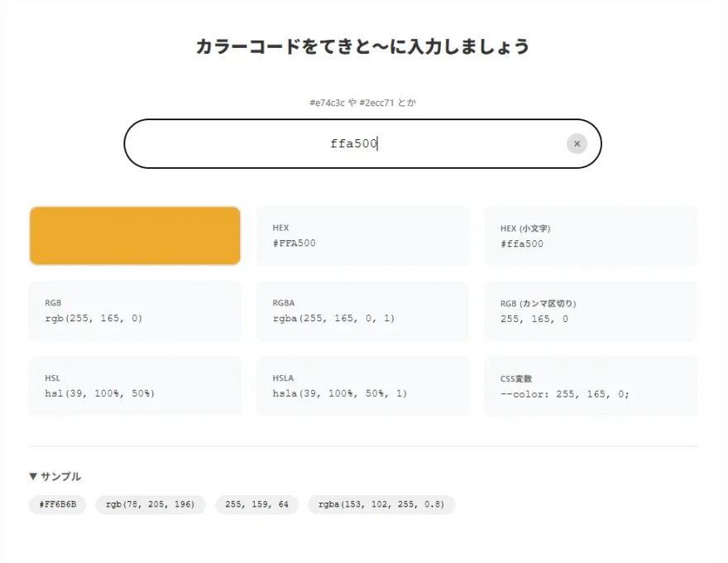Click the カラーコード page heading
Image resolution: width=728 pixels, height=563 pixels.
click(362, 46)
